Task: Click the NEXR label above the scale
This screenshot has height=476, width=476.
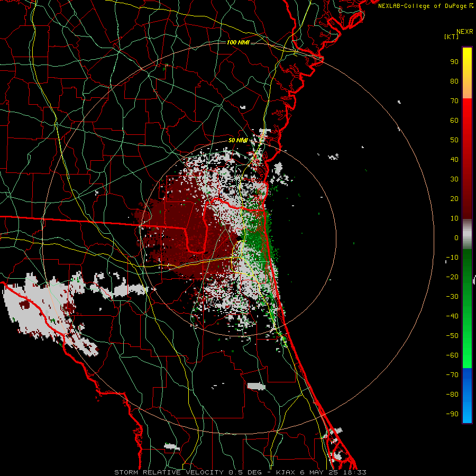Action: coord(464,32)
